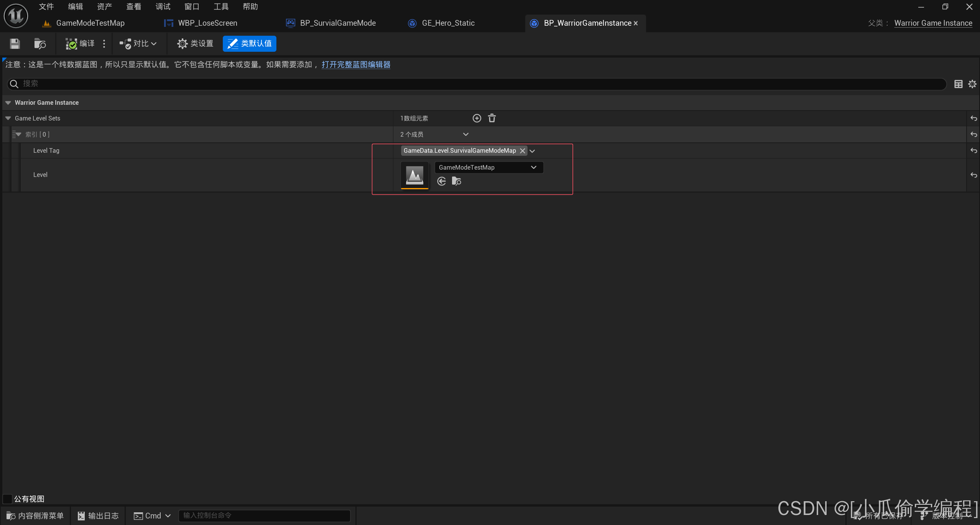Enable the 类默认值 class defaults mode
Screen dimensions: 980x525
pos(250,44)
